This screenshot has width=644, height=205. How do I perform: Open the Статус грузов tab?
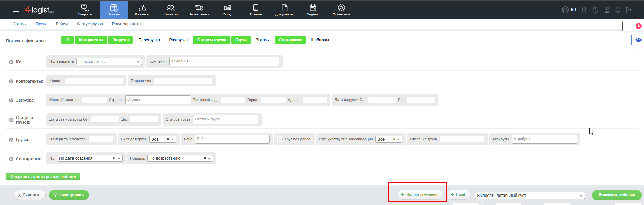(90, 24)
